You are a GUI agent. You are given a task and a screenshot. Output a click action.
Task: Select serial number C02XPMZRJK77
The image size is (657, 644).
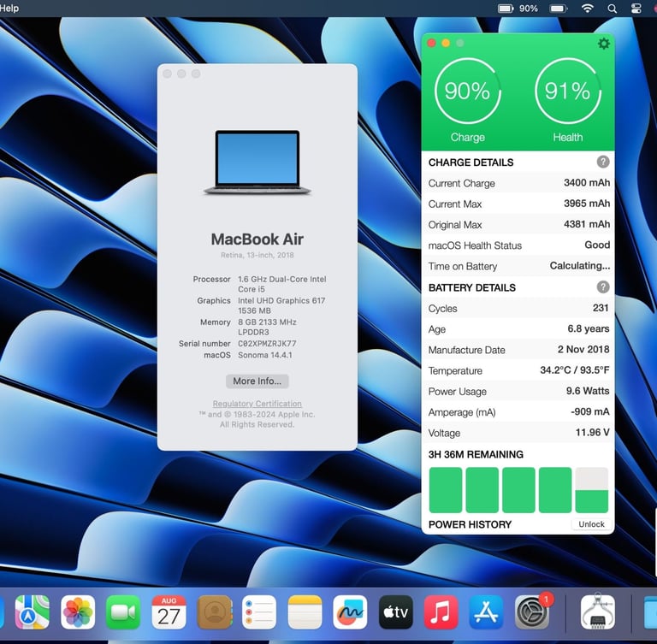point(267,344)
